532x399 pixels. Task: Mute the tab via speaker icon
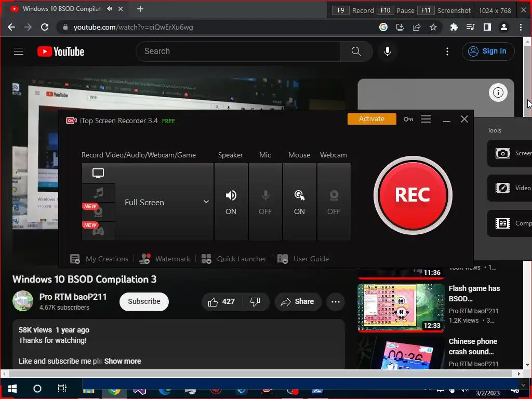pos(109,9)
